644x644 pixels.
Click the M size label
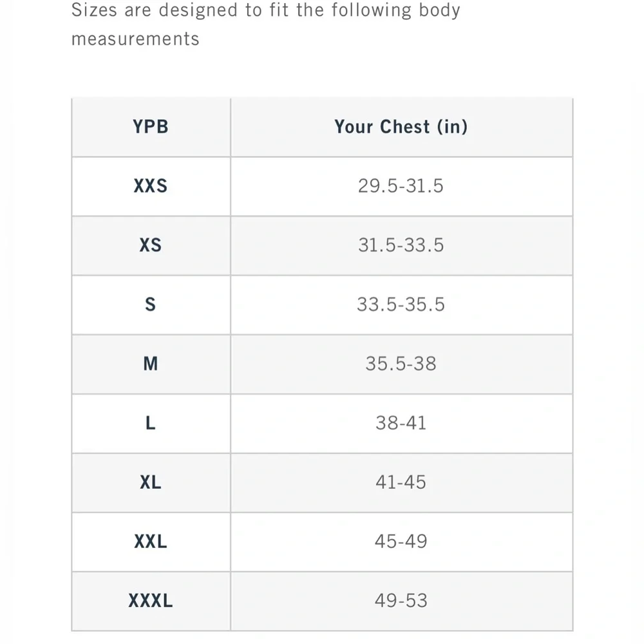(x=151, y=364)
